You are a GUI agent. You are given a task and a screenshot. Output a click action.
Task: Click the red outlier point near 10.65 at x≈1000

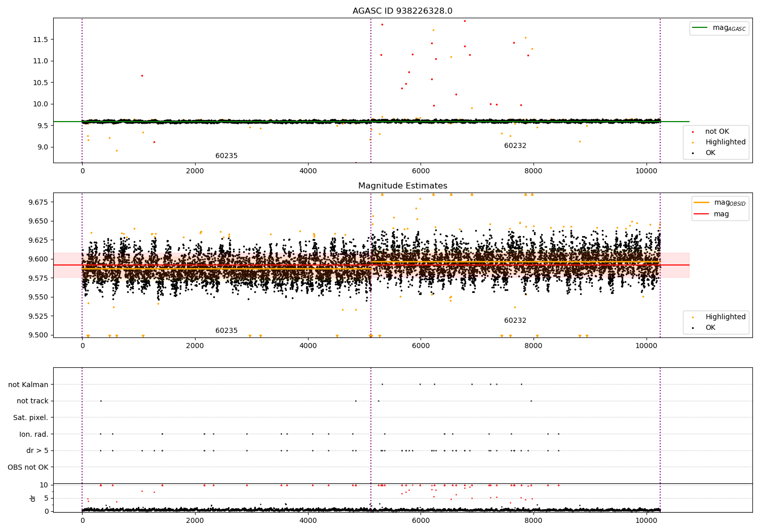click(x=142, y=75)
